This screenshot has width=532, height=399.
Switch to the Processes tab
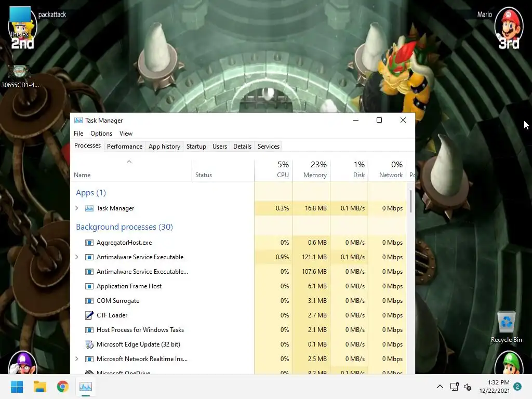tap(87, 145)
